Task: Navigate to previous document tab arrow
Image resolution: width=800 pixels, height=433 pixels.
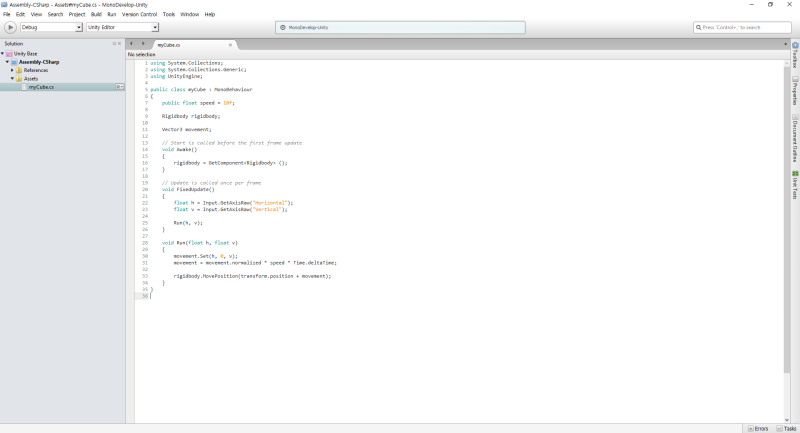Action: click(x=131, y=44)
